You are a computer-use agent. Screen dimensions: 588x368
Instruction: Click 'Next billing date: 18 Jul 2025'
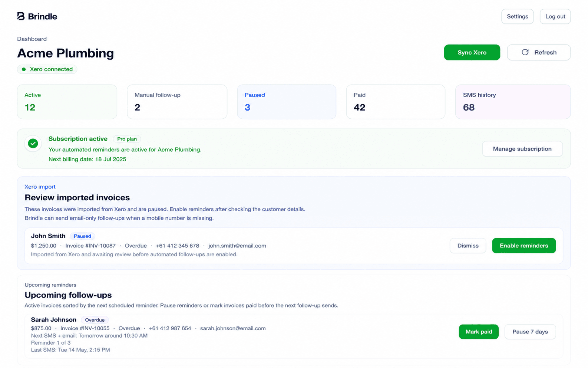(x=87, y=159)
